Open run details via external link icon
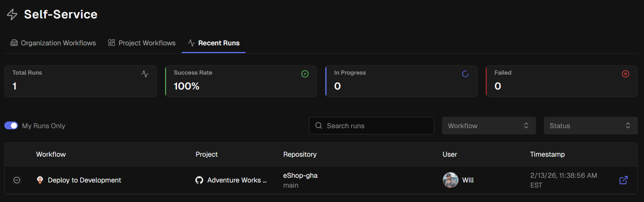This screenshot has height=202, width=644. point(624,180)
